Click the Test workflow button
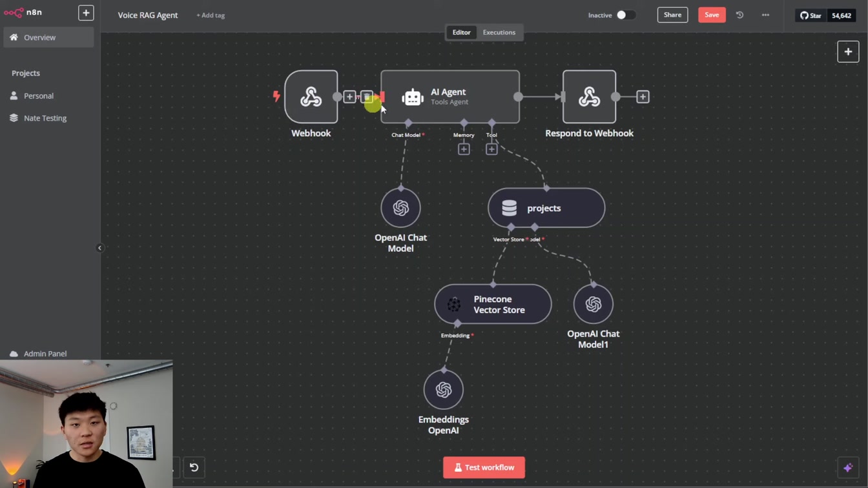The height and width of the screenshot is (488, 868). [484, 467]
